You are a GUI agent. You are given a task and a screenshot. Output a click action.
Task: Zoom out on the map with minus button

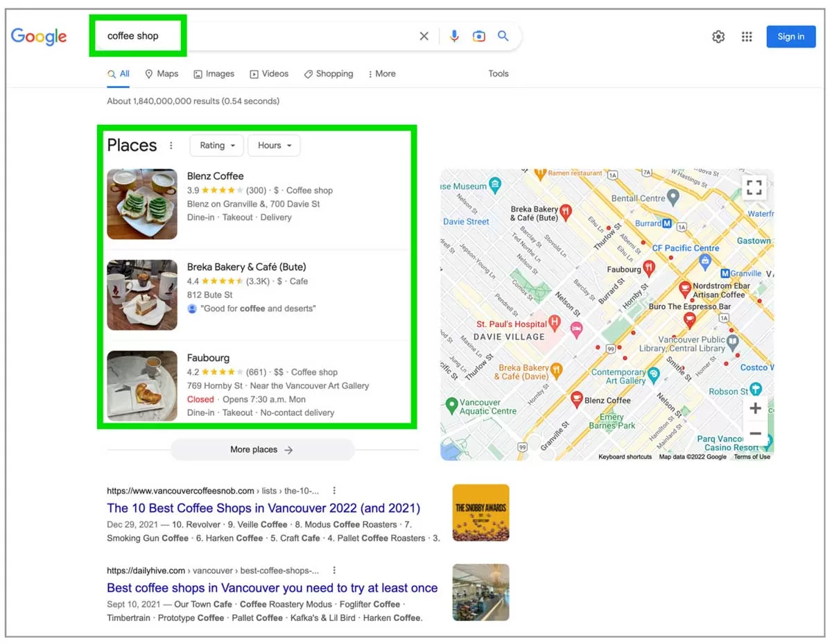(x=755, y=434)
